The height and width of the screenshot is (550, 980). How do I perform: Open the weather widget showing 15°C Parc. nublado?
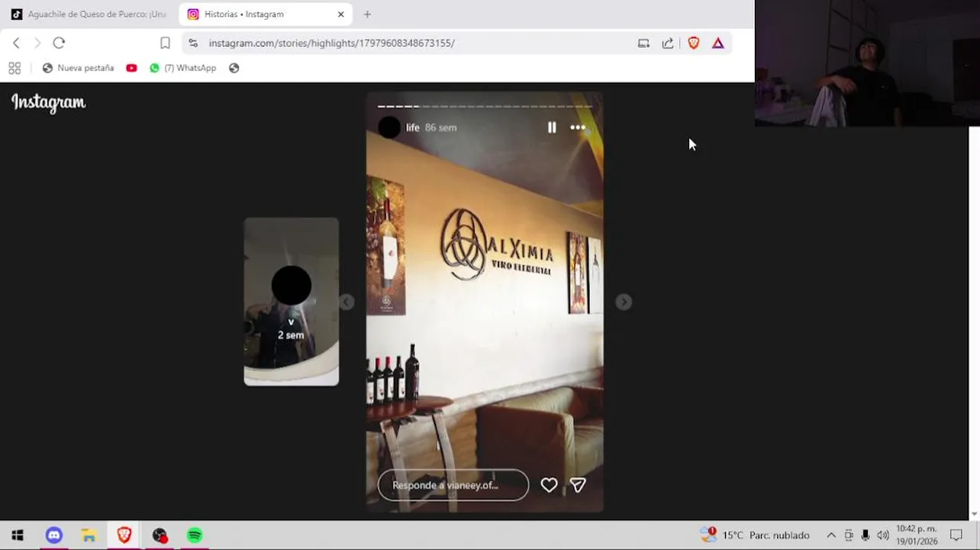756,535
